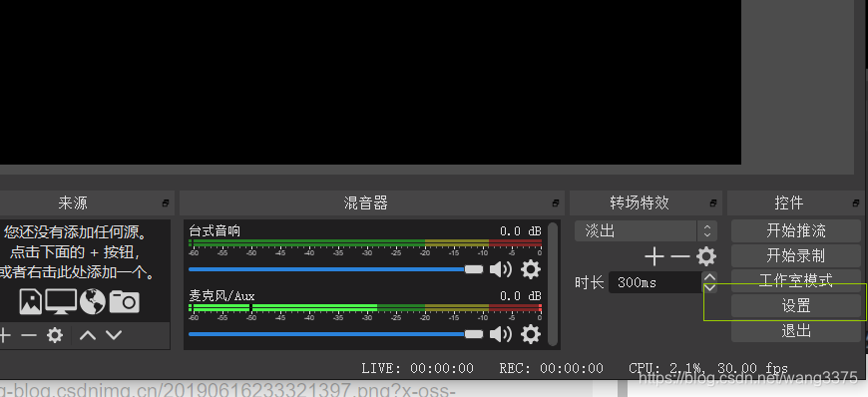Open source properties gear in Sources toolbar
Image resolution: width=868 pixels, height=397 pixels.
[54, 335]
